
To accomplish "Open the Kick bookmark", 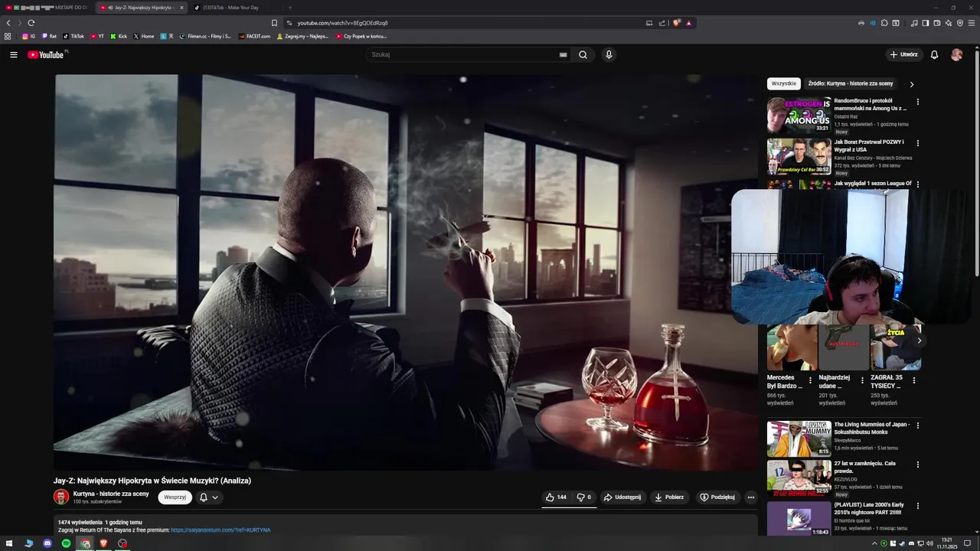I will pyautogui.click(x=119, y=36).
